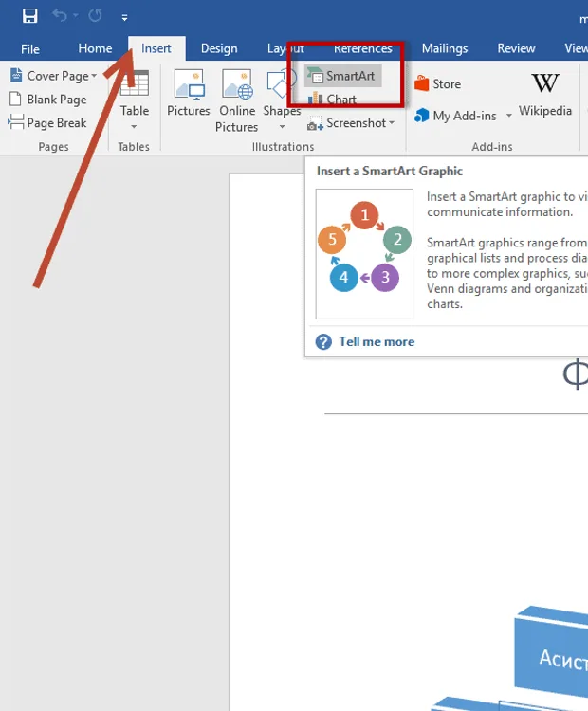Viewport: 588px width, 711px height.
Task: Expand the Undo history dropdown arrow
Action: point(76,16)
